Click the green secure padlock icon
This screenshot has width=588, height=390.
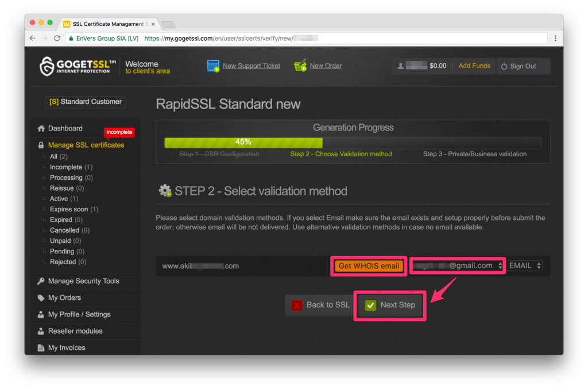click(71, 38)
